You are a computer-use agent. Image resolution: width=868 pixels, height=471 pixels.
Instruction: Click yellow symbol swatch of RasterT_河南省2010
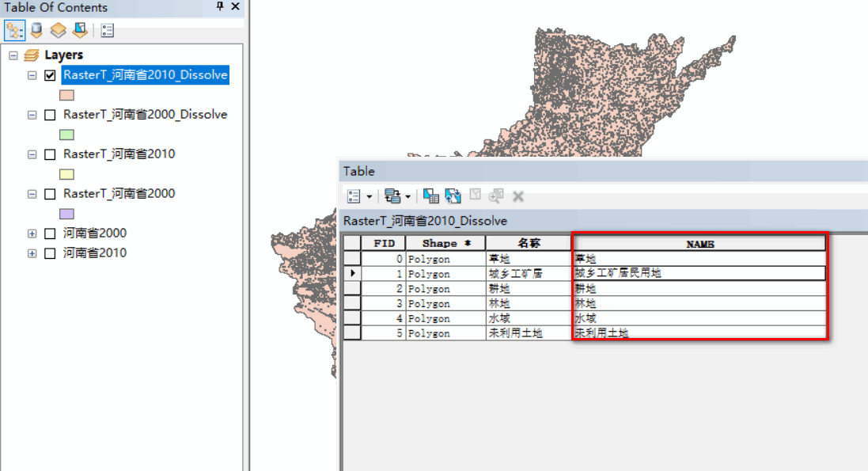[66, 174]
